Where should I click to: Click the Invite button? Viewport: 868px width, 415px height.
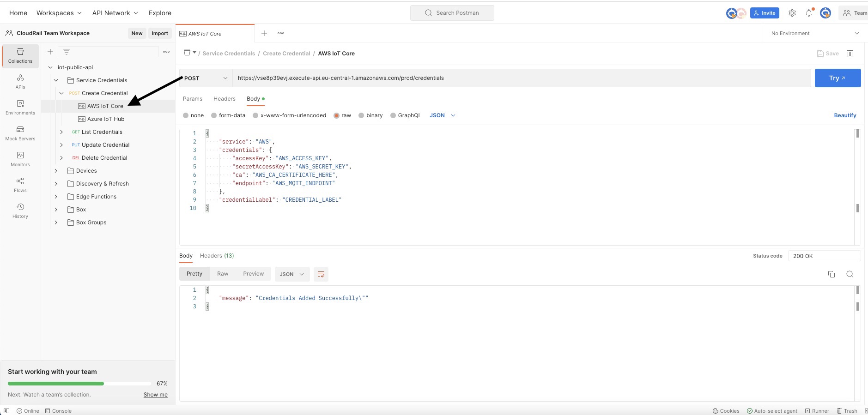765,13
